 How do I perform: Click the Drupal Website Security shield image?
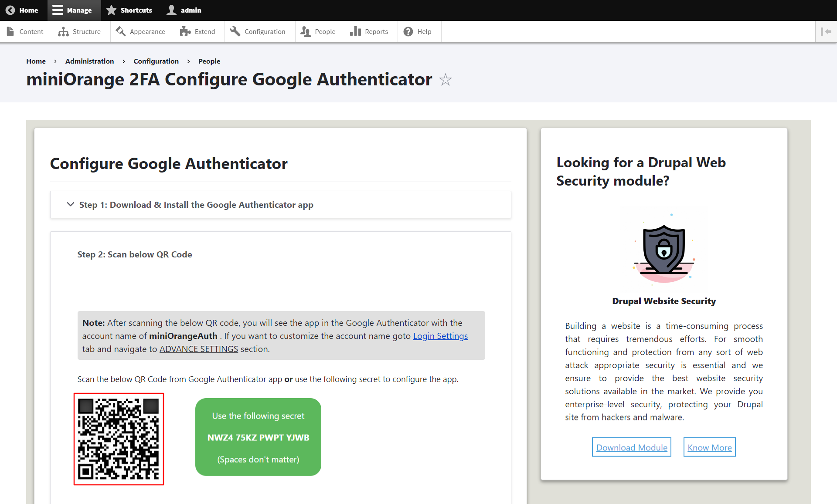point(664,249)
